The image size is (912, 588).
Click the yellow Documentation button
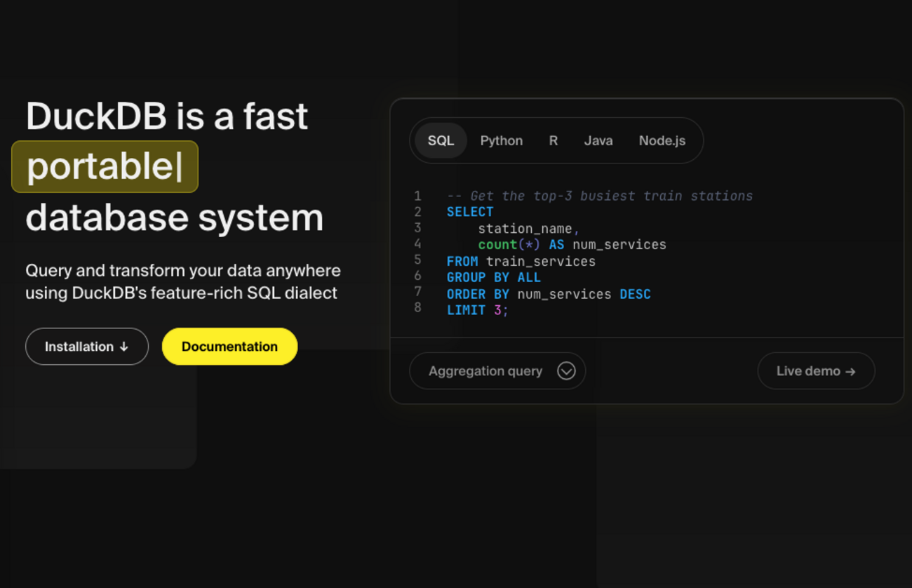coord(229,346)
